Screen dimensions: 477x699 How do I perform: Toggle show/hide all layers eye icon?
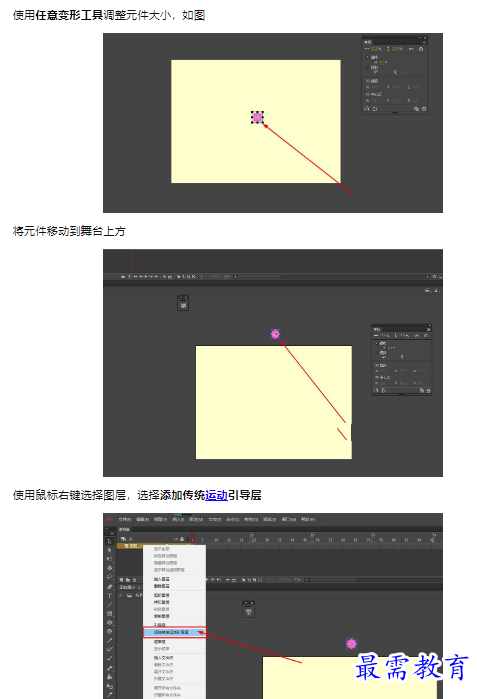point(176,539)
